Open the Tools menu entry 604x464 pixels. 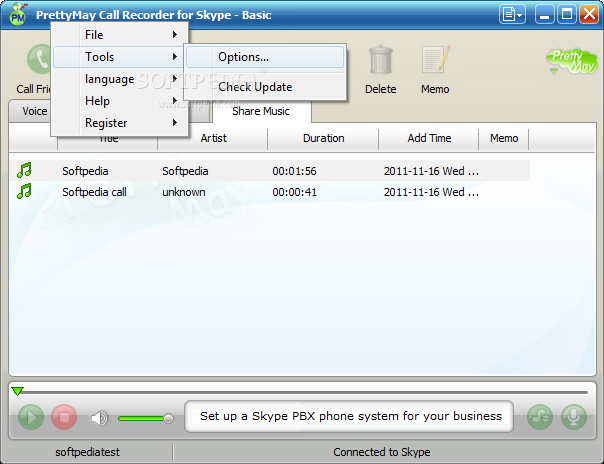point(119,57)
